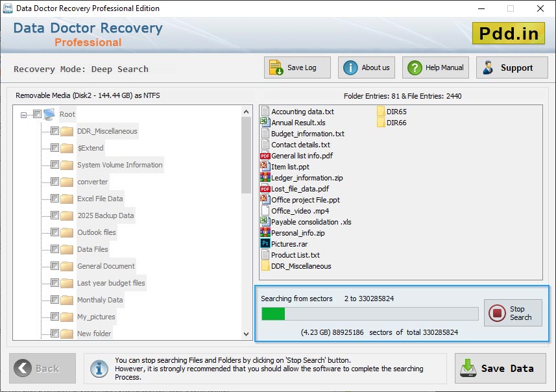556x392 pixels.
Task: Click the icon of Office project File.ppt
Action: 265,199
